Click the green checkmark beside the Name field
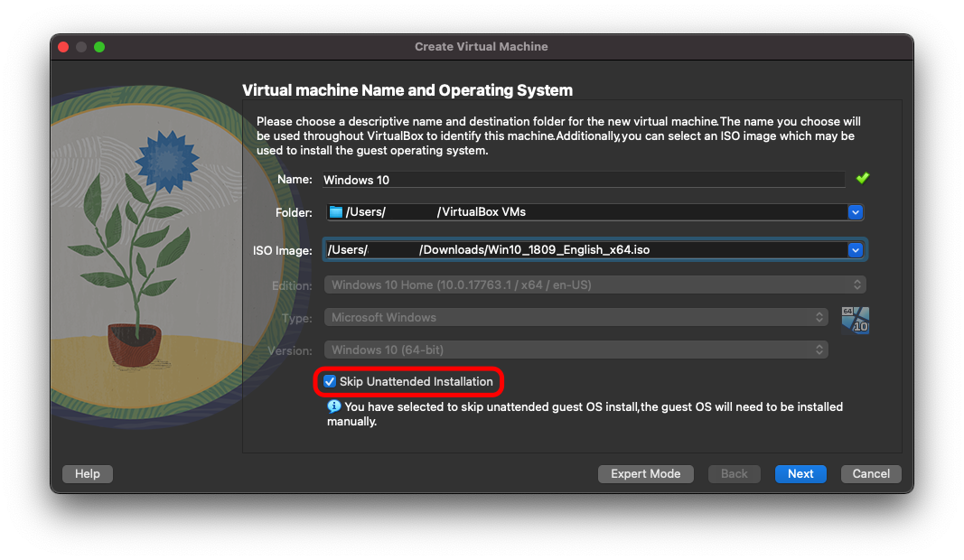The height and width of the screenshot is (560, 964). click(x=862, y=179)
